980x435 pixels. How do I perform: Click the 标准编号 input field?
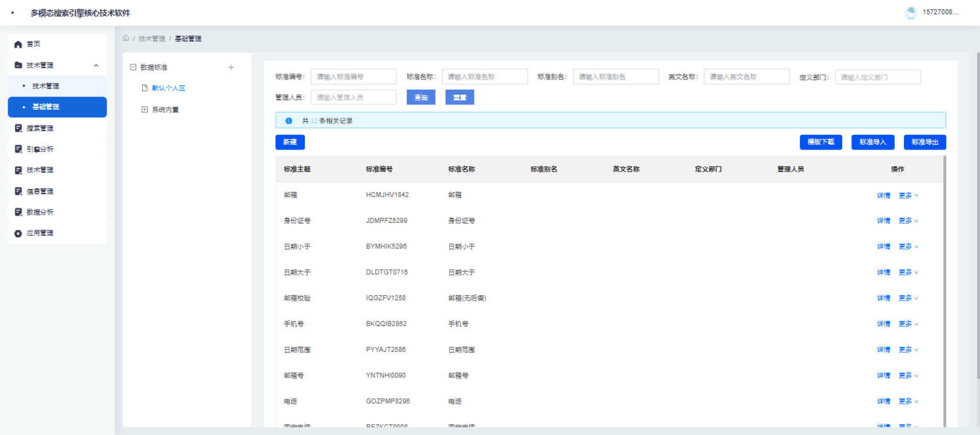point(353,77)
